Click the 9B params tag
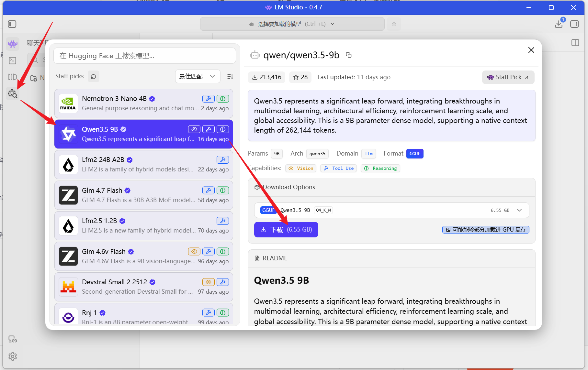 pyautogui.click(x=277, y=154)
